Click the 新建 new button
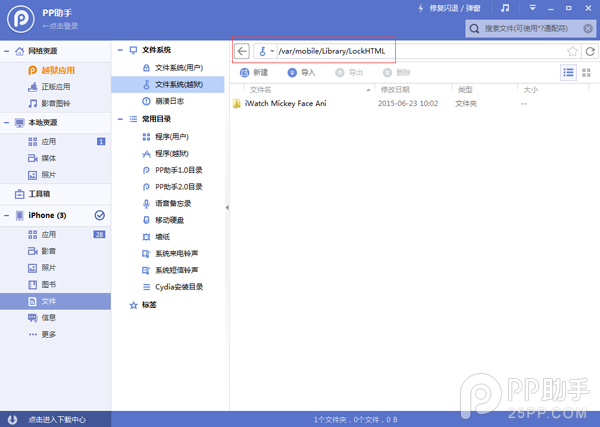Screen dimensions: 600x427 [254, 72]
